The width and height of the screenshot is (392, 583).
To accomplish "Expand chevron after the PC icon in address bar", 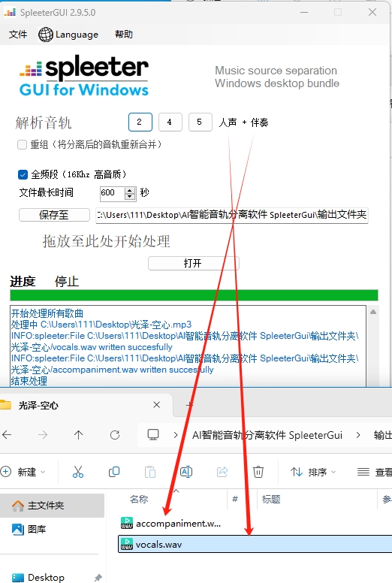I will [176, 435].
